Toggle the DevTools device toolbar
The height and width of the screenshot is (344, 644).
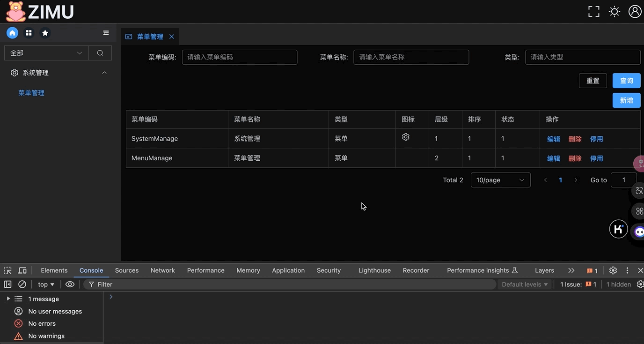22,270
